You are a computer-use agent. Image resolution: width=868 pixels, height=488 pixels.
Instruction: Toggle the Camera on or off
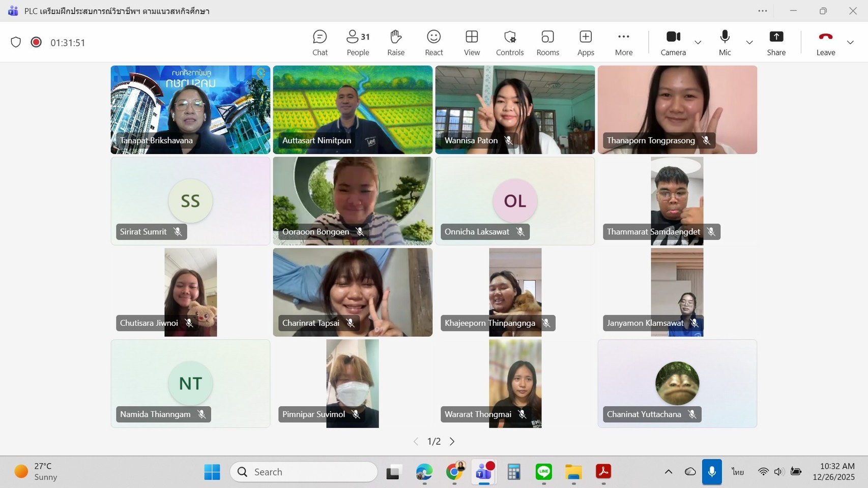point(673,43)
